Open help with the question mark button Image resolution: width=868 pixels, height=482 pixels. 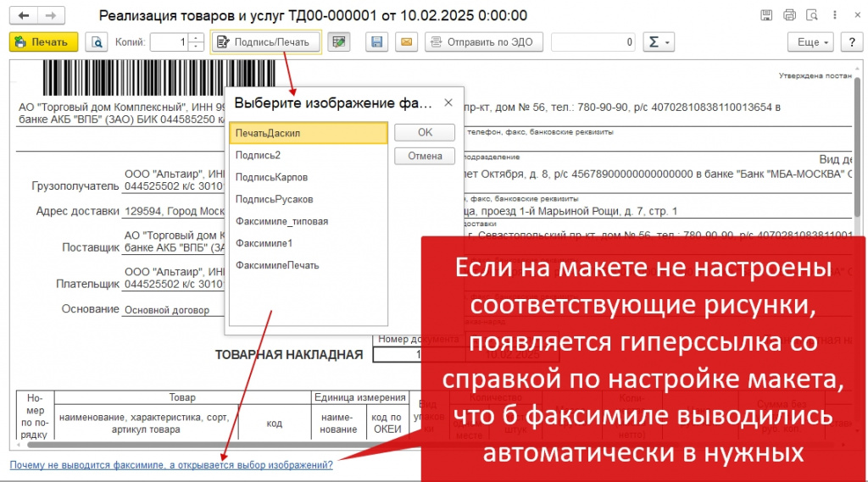tap(852, 42)
